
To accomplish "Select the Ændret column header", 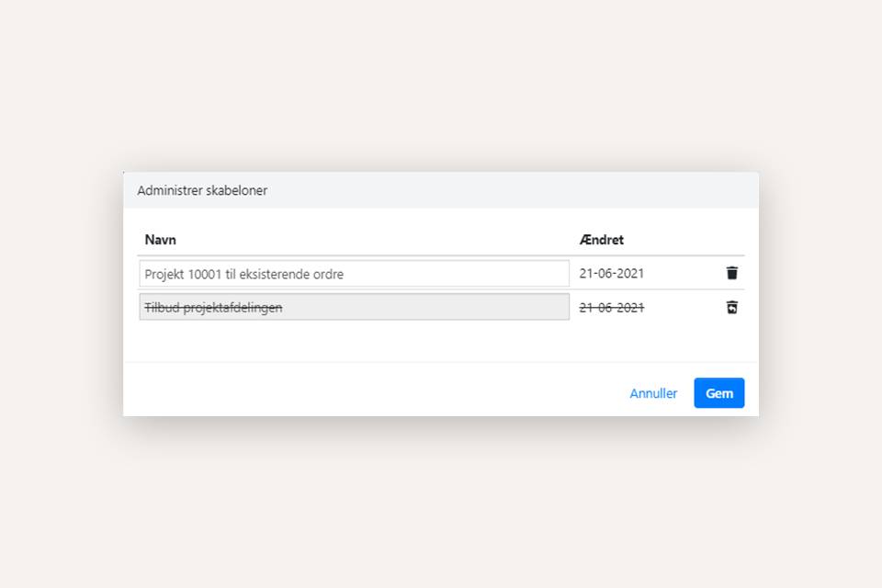I will click(602, 240).
